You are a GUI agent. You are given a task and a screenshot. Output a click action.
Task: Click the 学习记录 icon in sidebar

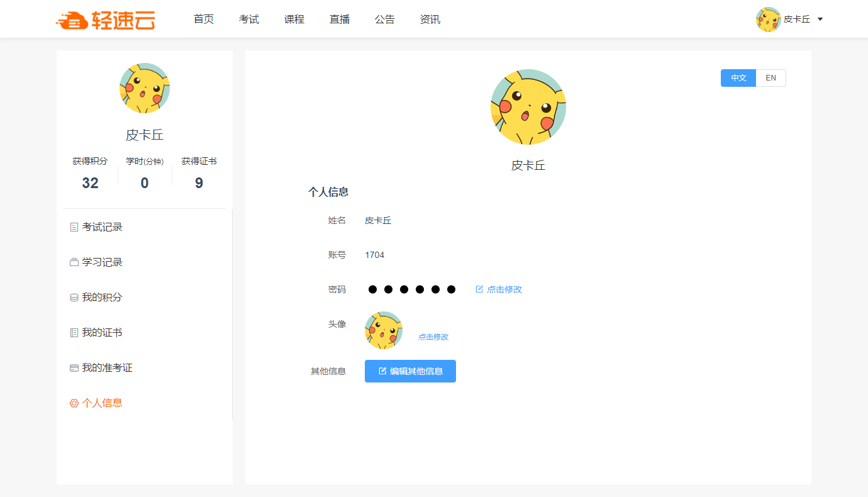coord(74,262)
